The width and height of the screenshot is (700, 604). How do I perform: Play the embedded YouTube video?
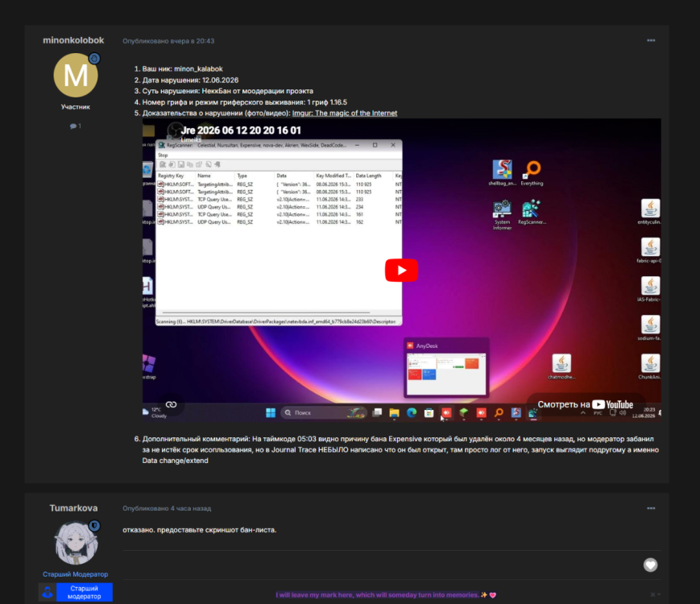(x=401, y=270)
